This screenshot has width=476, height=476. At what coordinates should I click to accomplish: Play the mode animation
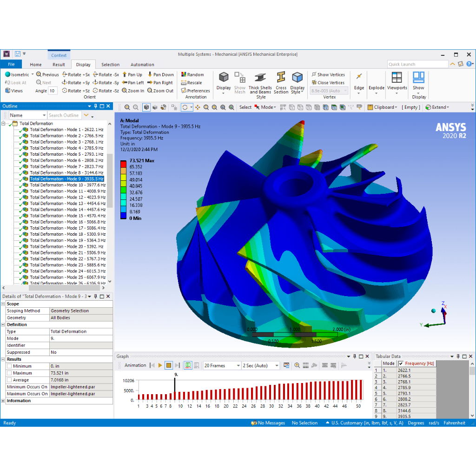(160, 365)
